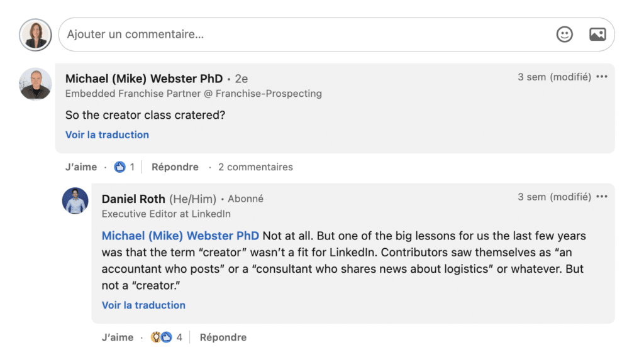Click Répondre under Daniel Roth's reply
Viewport: 644px width, 350px height.
[x=223, y=337]
